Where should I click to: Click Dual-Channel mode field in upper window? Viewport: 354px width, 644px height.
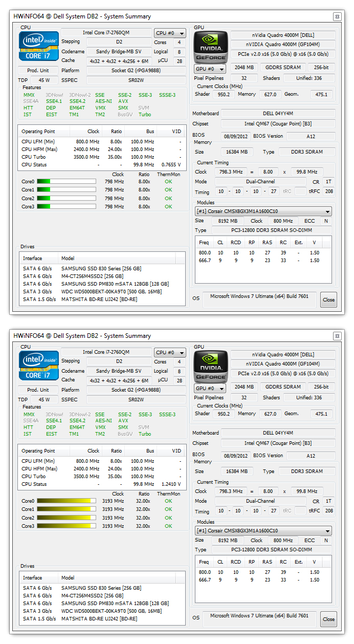tap(259, 182)
